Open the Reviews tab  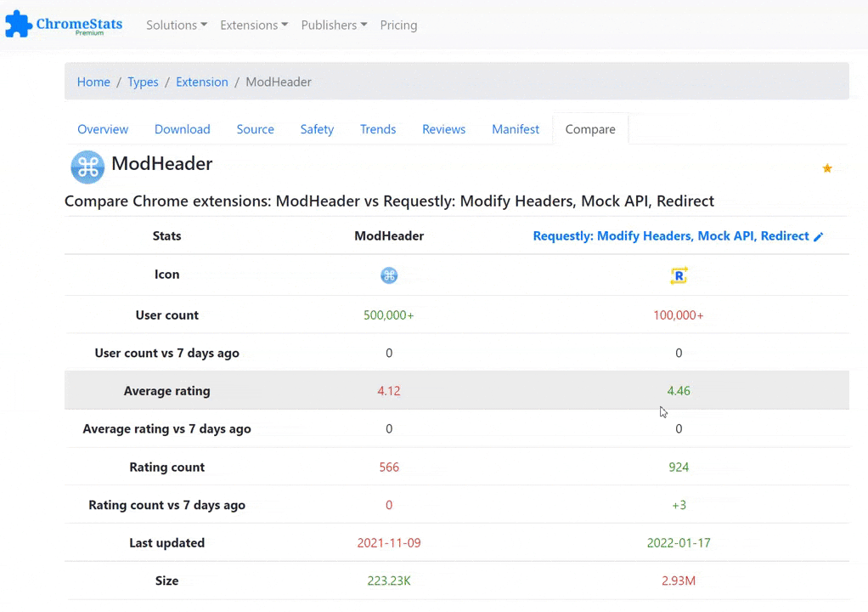point(444,129)
